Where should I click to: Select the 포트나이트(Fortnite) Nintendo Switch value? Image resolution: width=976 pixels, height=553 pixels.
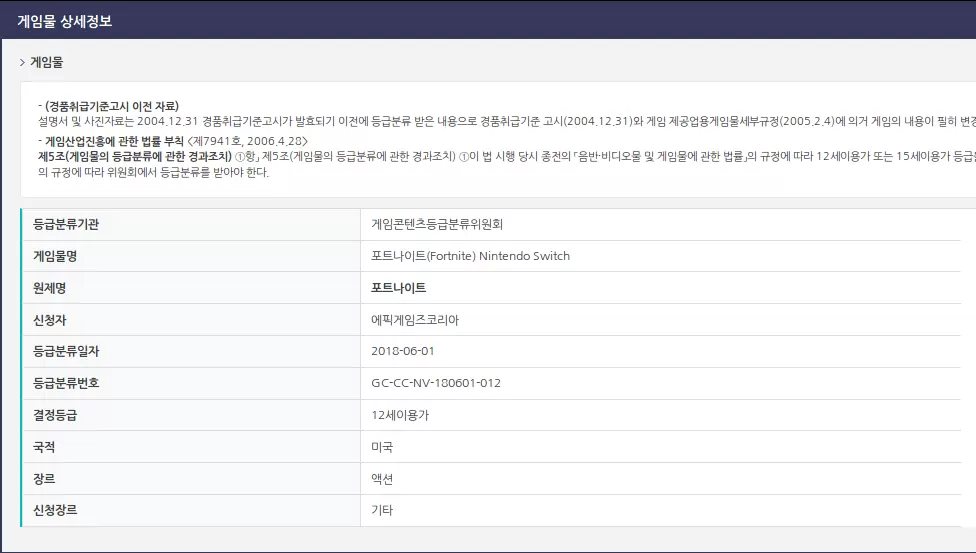pyautogui.click(x=471, y=256)
